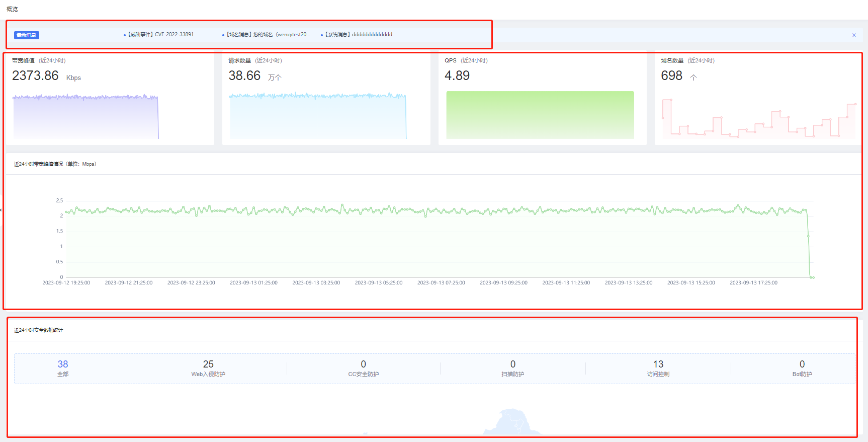Click the 2023-09-13 09:25:00 axis label
The height and width of the screenshot is (442, 868).
tap(503, 283)
